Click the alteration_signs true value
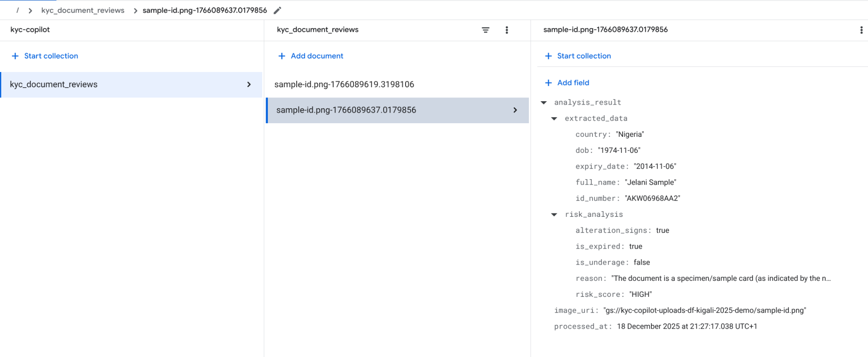 point(662,230)
